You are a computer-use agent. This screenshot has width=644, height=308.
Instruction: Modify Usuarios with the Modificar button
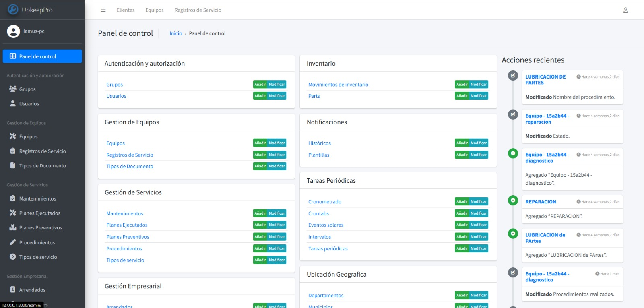[277, 96]
